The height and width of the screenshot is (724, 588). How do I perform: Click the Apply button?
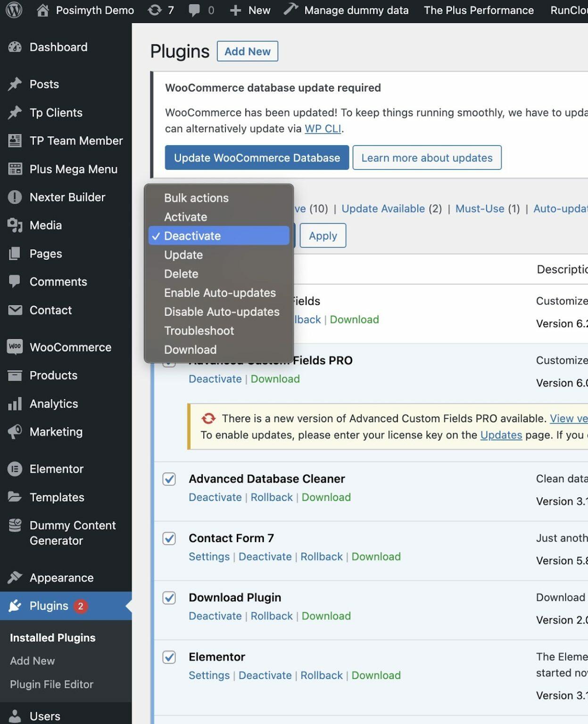click(323, 236)
